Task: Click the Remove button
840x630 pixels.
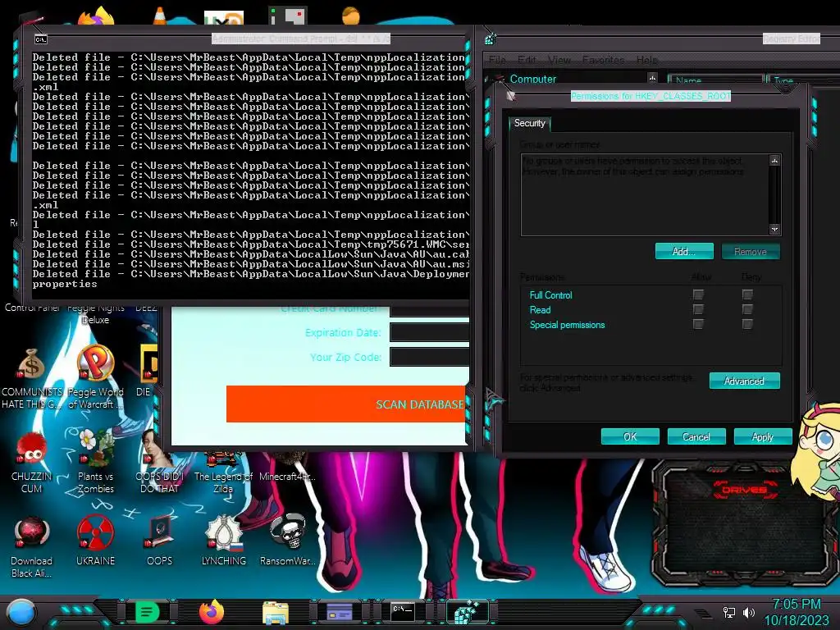Action: click(750, 251)
